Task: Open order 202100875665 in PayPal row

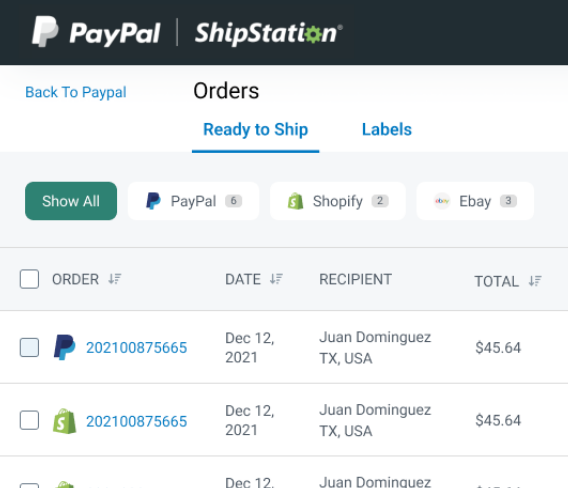Action: pos(137,348)
